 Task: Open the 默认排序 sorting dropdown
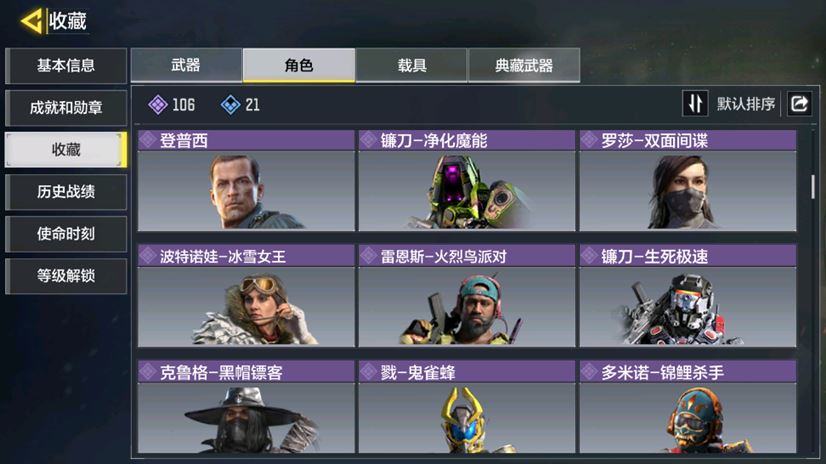tap(745, 104)
